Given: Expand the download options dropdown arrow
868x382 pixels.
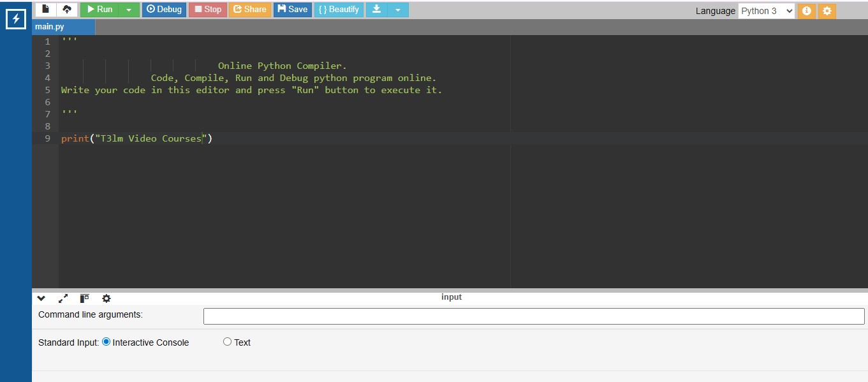Looking at the screenshot, I should coord(398,10).
